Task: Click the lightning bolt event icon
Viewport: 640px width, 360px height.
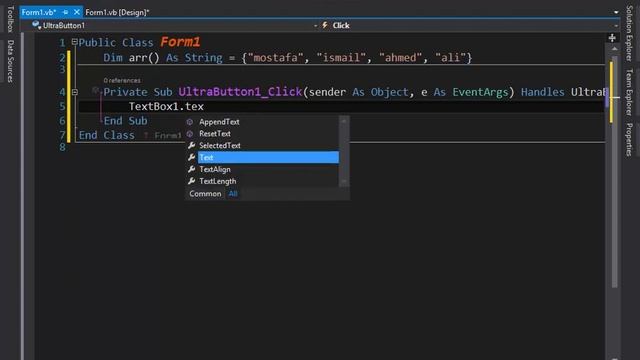Action: 325,25
